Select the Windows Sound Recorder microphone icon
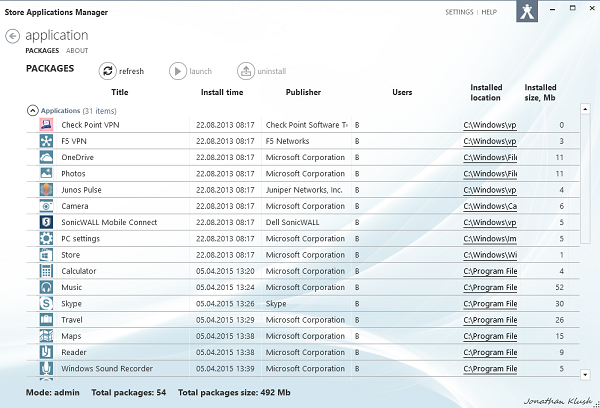 [x=46, y=368]
